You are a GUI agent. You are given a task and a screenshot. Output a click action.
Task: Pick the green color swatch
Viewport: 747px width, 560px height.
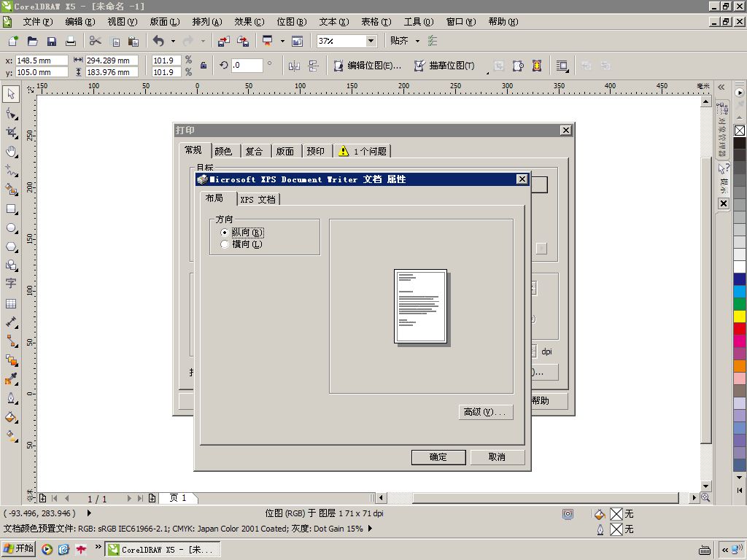pos(740,304)
